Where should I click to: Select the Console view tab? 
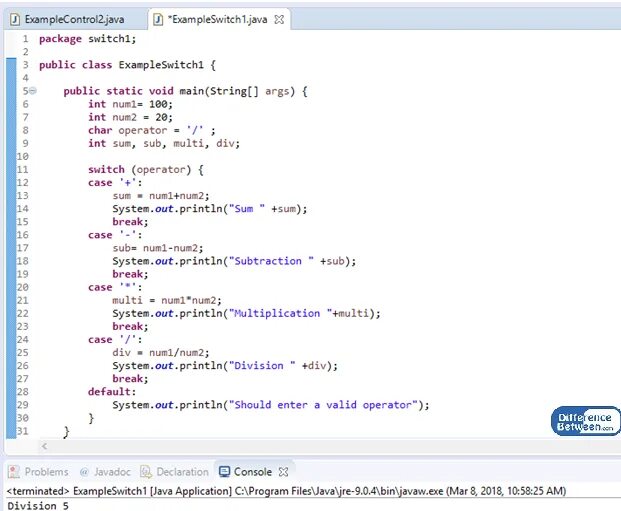[x=253, y=472]
